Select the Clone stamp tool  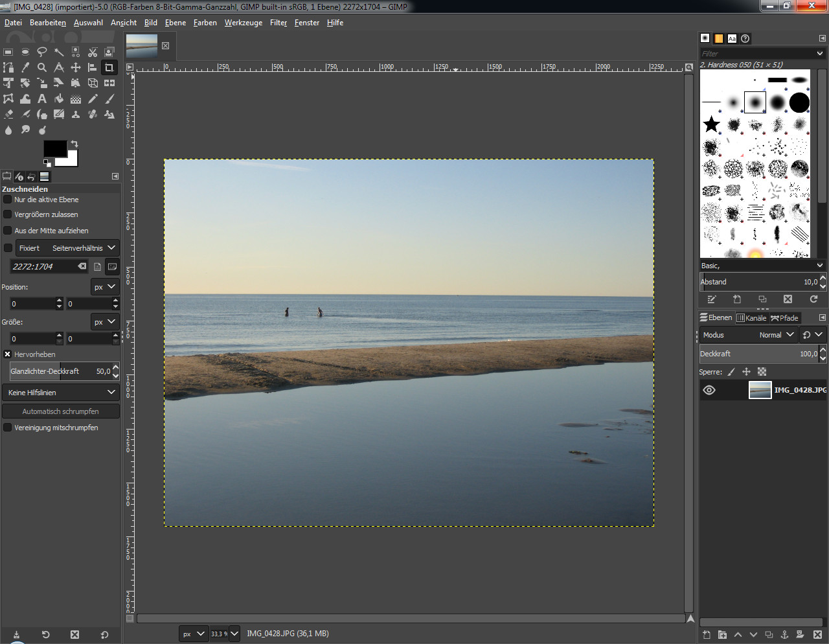[x=76, y=114]
